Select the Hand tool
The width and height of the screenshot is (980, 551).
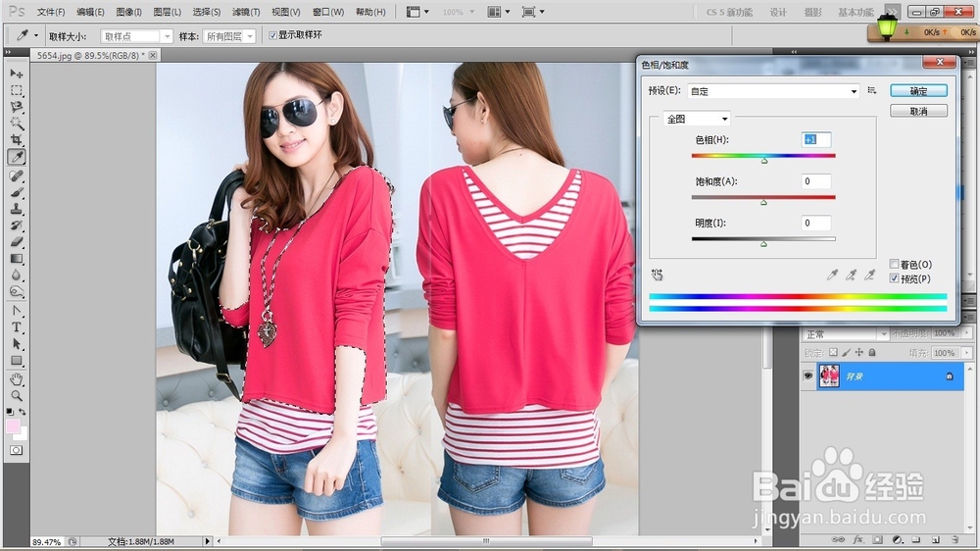coord(17,379)
